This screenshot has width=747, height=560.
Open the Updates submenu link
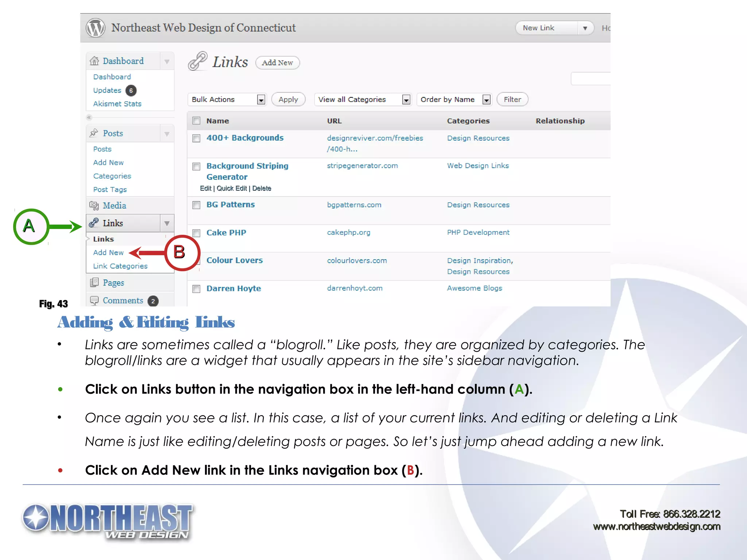tap(107, 90)
